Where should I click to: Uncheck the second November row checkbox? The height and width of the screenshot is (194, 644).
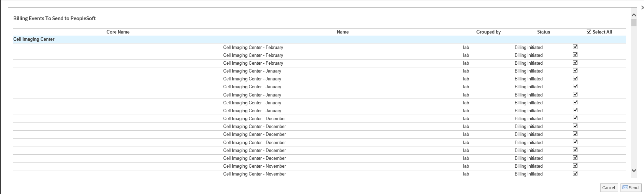(575, 173)
